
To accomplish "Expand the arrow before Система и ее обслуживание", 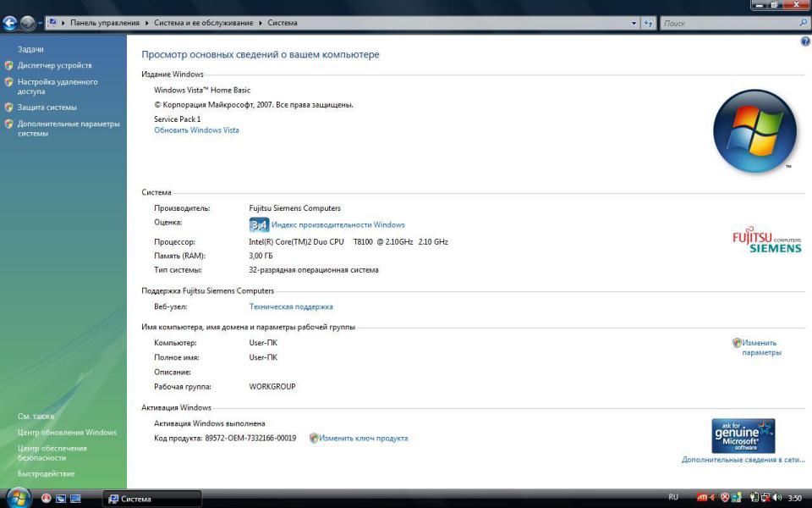I will [x=147, y=23].
